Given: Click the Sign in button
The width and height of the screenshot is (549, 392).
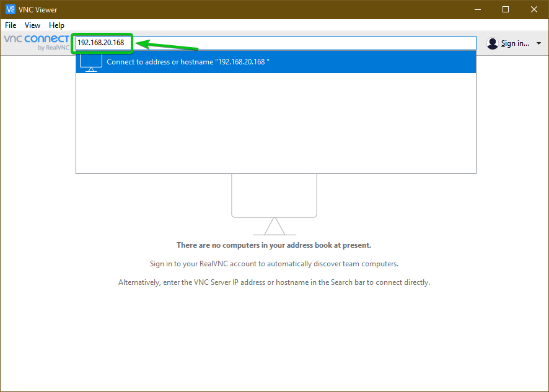Looking at the screenshot, I should (515, 43).
